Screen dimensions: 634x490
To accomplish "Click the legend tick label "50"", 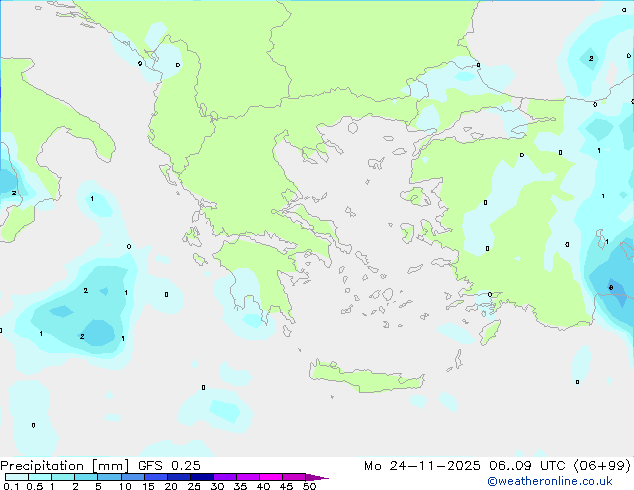I will pos(309,486).
